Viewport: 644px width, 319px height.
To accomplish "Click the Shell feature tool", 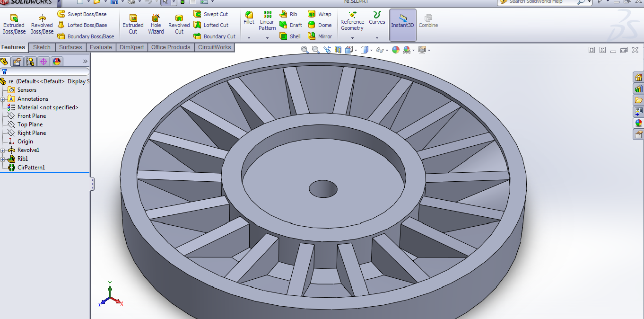I will 290,36.
